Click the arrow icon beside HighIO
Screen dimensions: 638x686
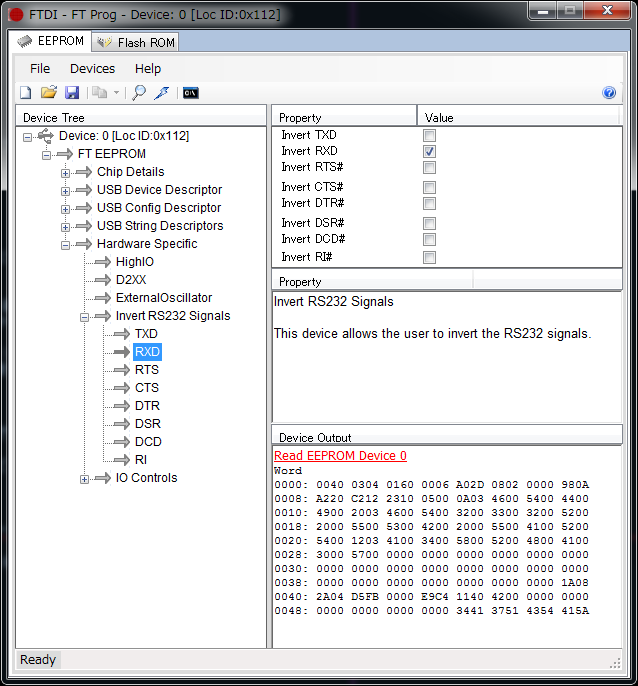click(x=103, y=262)
